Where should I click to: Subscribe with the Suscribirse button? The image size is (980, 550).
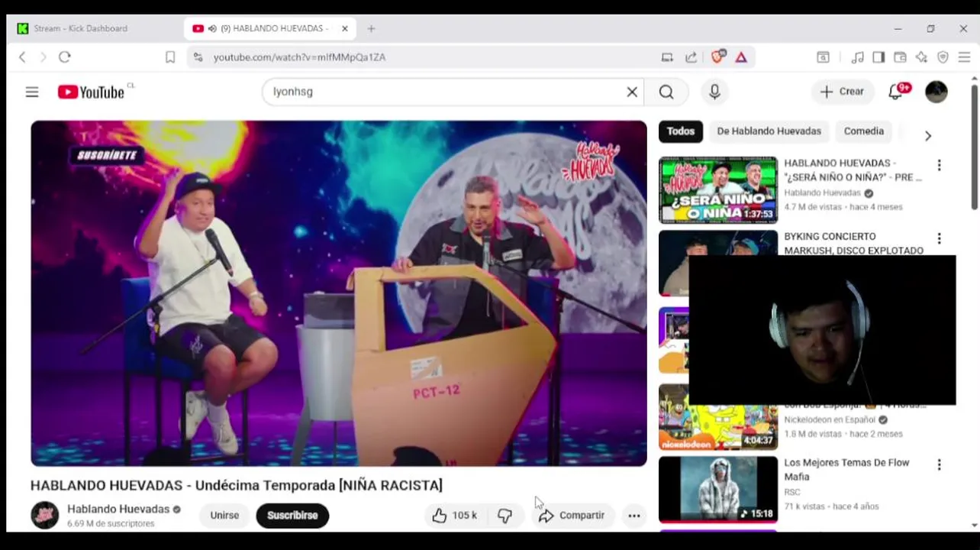tap(292, 516)
